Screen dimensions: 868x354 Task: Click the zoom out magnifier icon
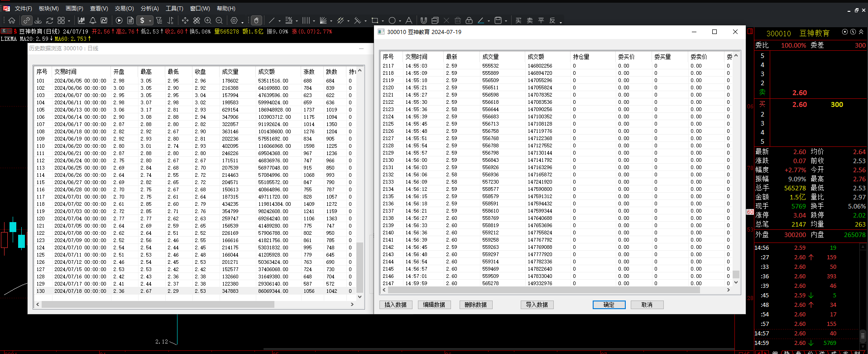pos(219,20)
